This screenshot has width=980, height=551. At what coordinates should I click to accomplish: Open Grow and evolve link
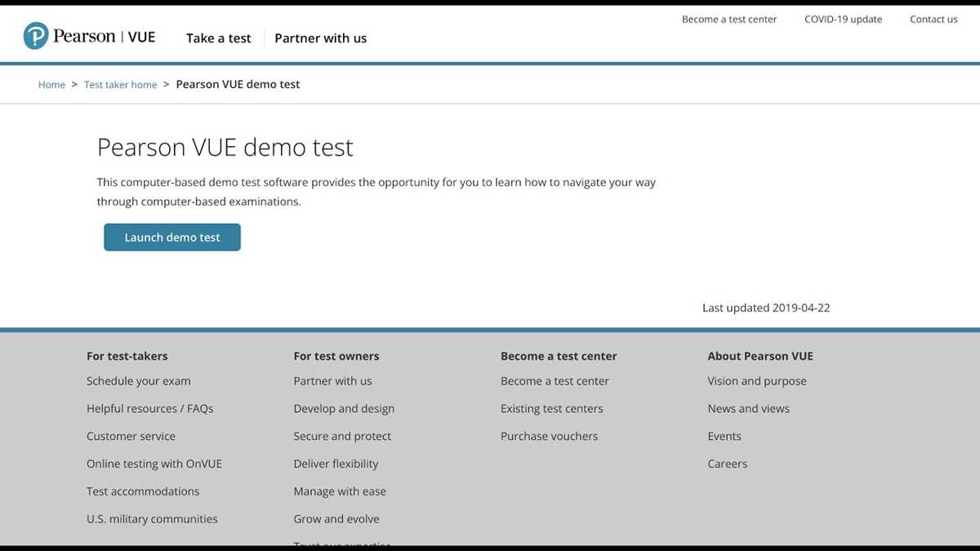point(336,519)
